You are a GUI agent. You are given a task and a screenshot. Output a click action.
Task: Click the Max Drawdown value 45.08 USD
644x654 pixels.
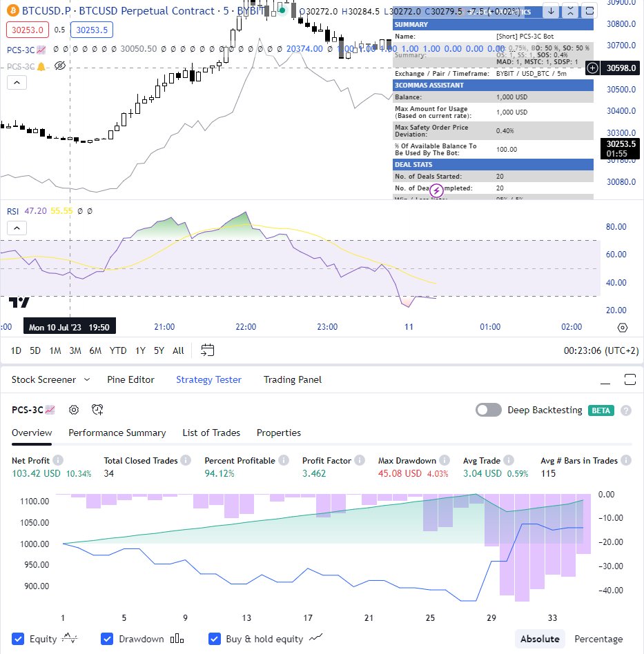tap(400, 473)
